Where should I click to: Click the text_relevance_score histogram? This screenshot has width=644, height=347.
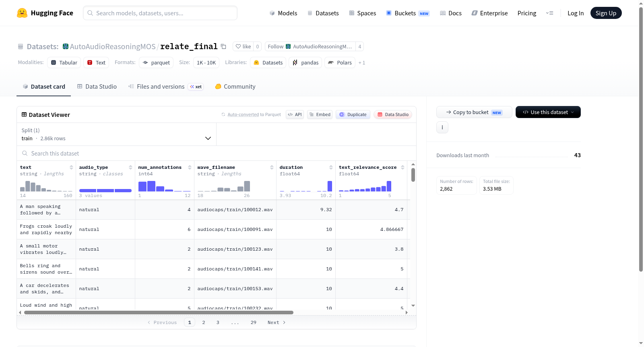pyautogui.click(x=365, y=186)
